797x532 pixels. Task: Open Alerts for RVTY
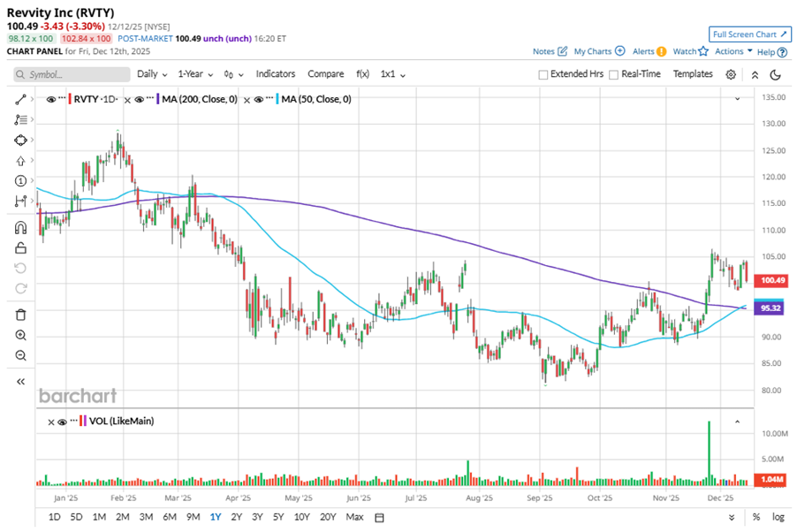pos(649,51)
